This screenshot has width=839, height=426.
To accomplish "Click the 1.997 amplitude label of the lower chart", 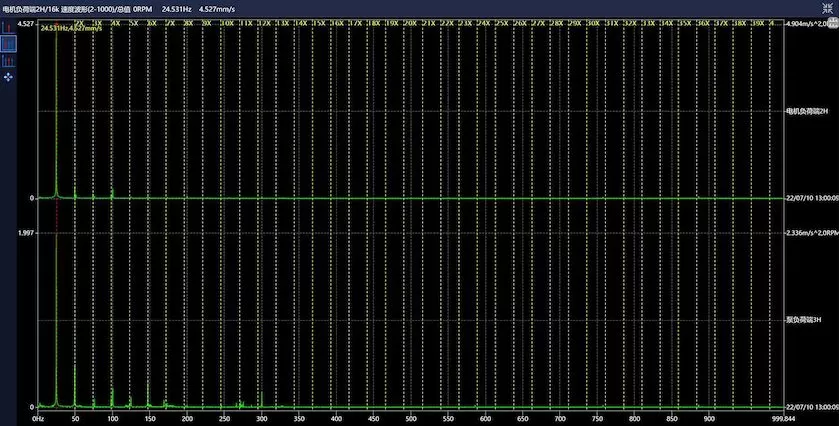I will pos(26,232).
